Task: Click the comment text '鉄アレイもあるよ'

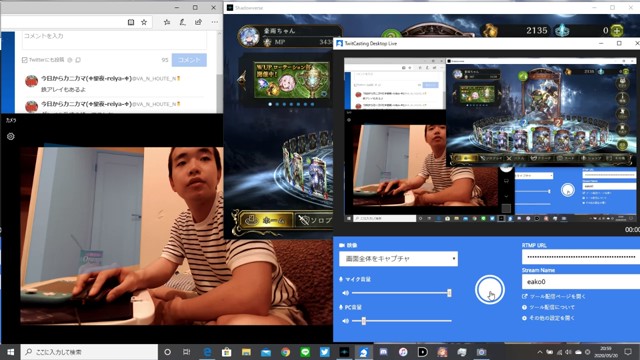Action: (63, 89)
